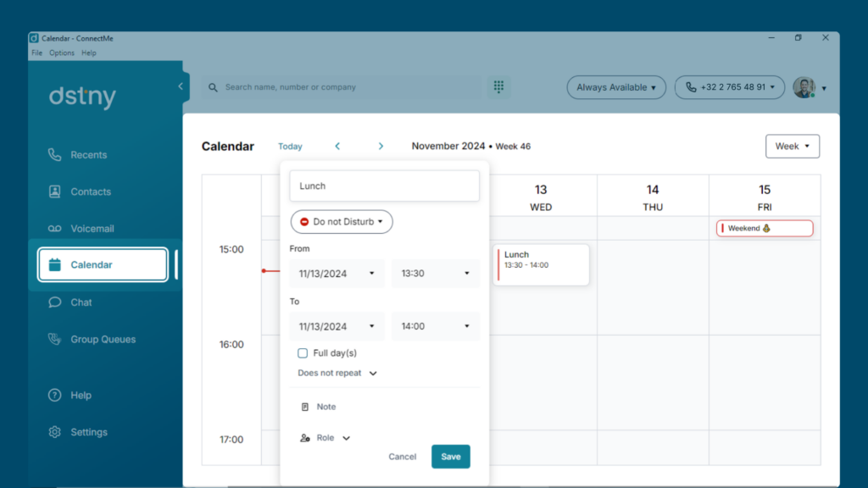
Task: Collapse the sidebar with the chevron arrow
Action: pyautogui.click(x=181, y=86)
